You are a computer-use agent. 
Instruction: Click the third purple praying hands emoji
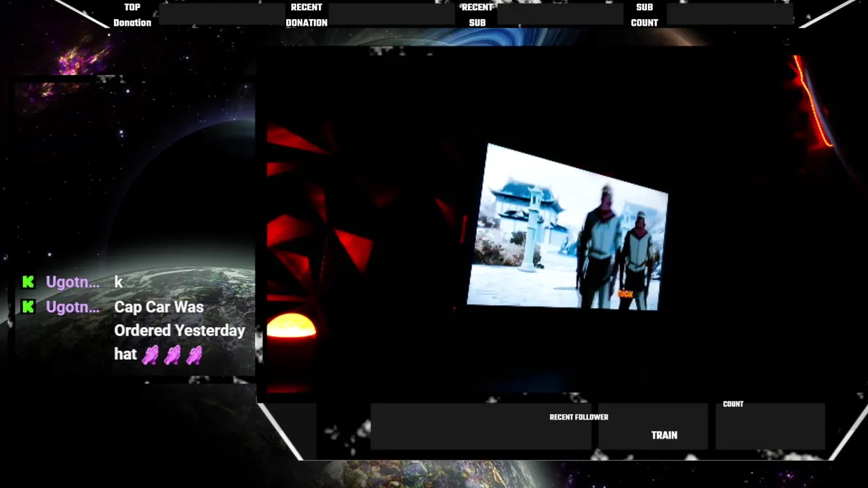194,354
